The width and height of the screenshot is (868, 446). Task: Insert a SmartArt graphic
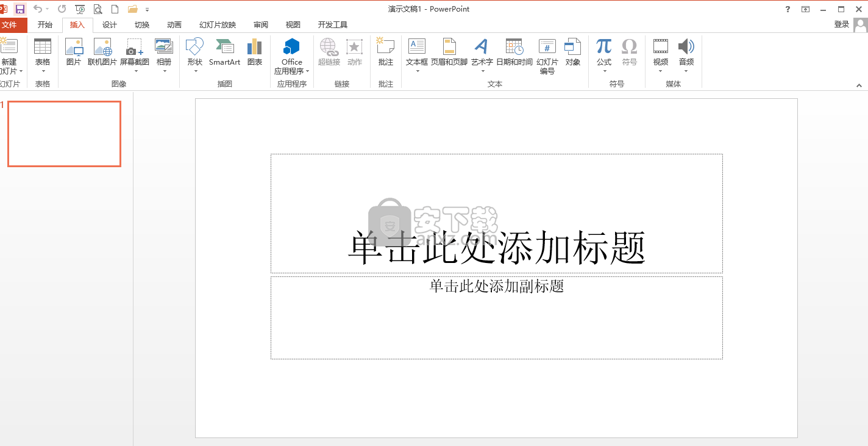[x=225, y=52]
